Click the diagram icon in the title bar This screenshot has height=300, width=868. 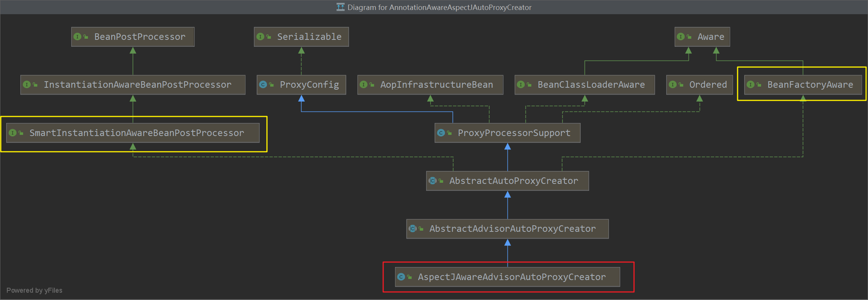coord(341,7)
